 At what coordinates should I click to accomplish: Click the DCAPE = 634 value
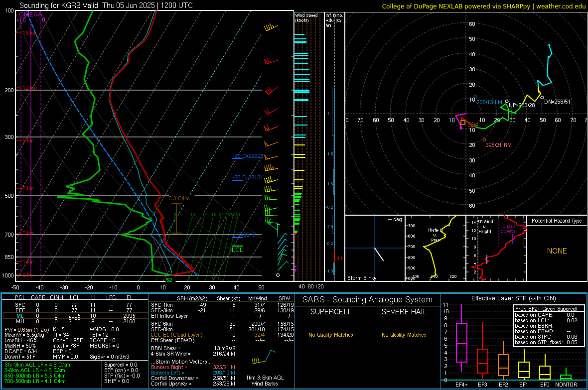20,351
